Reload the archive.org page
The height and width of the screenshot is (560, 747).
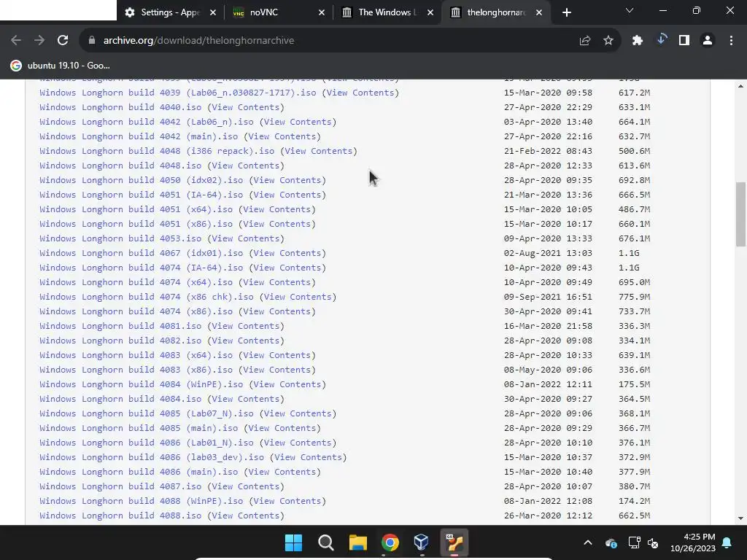[63, 41]
